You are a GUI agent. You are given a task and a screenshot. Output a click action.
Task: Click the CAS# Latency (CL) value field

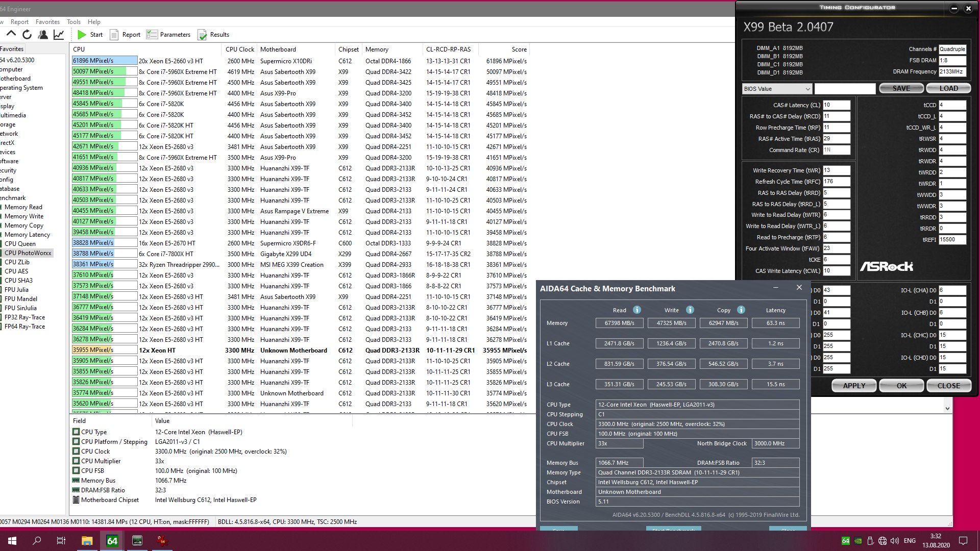pyautogui.click(x=836, y=105)
